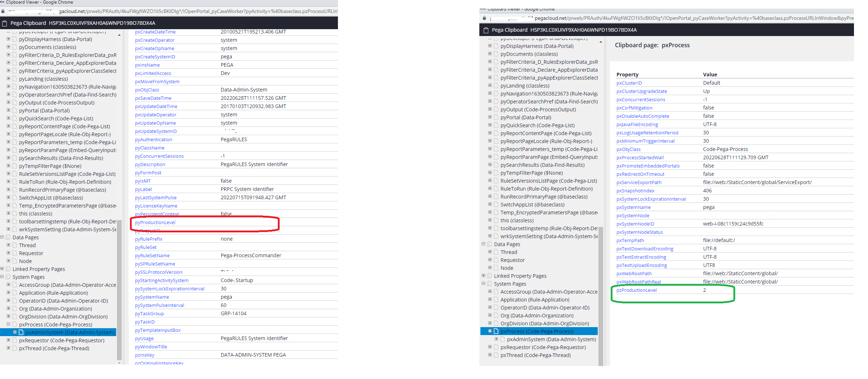Click the Pega Clipboard icon in right window header
Image resolution: width=868 pixels, height=379 pixels.
pyautogui.click(x=486, y=30)
